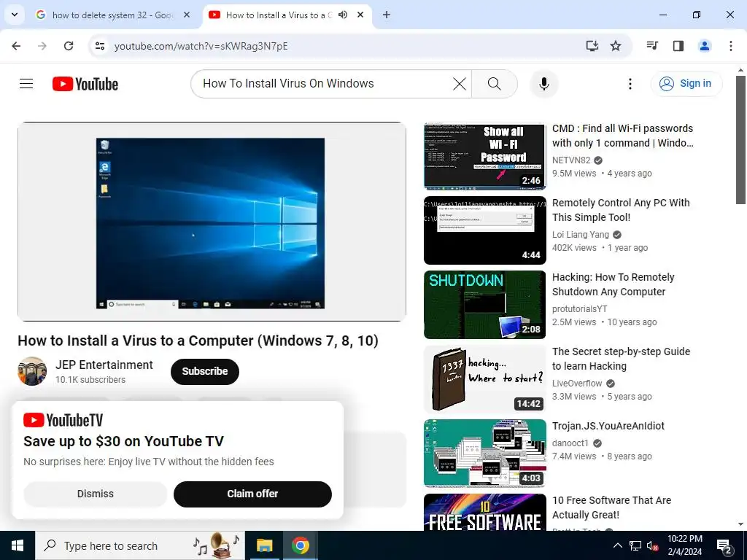Click the LiveOverflow channel name
The height and width of the screenshot is (560, 747).
(x=578, y=383)
